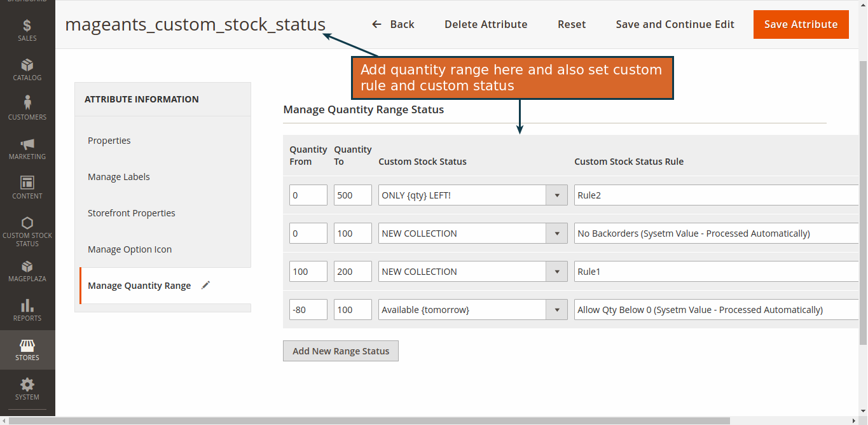Screen dimensions: 868x425
Task: Click Save and Continue Edit
Action: 675,24
